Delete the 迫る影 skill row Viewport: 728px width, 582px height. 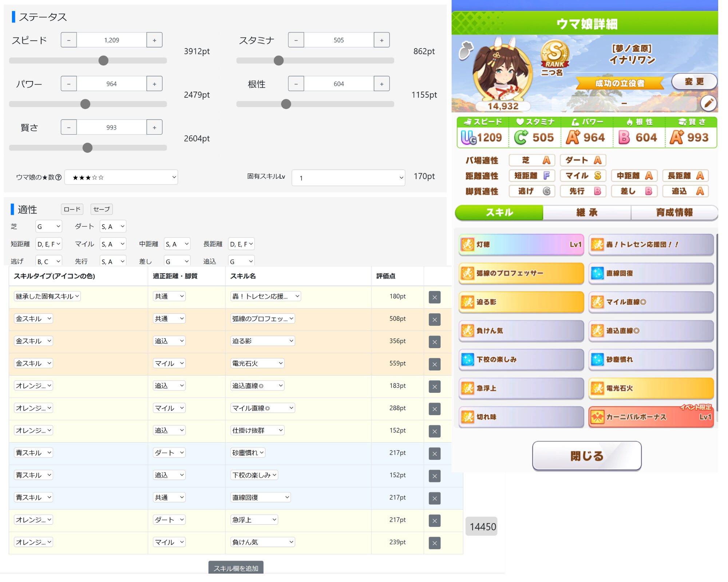click(x=434, y=342)
